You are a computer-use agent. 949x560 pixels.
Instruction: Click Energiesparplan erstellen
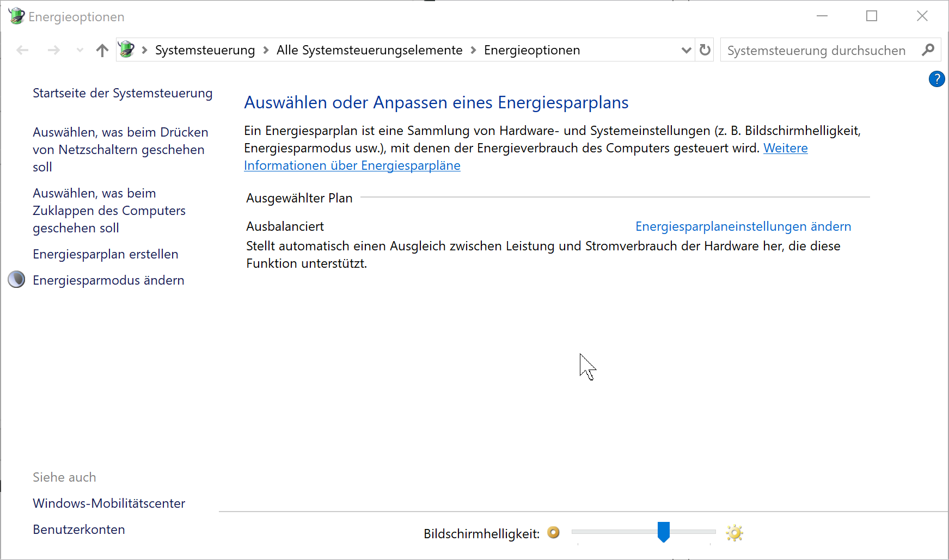106,254
